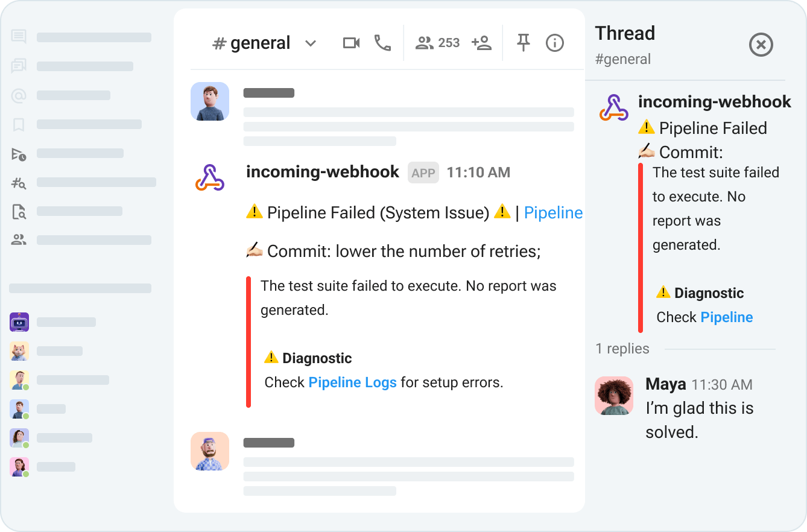
Task: Expand the 1 replies thread divider
Action: [622, 349]
